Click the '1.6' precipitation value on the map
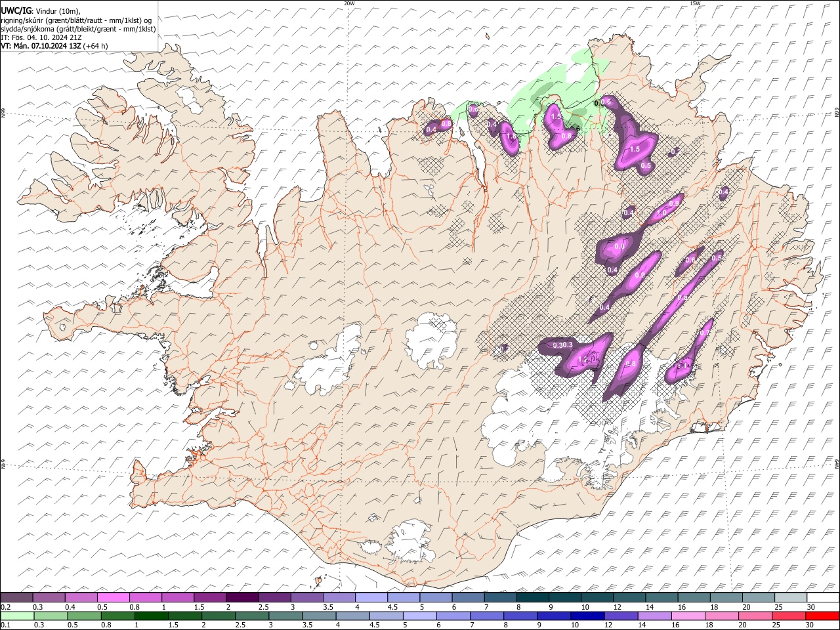 (511, 136)
